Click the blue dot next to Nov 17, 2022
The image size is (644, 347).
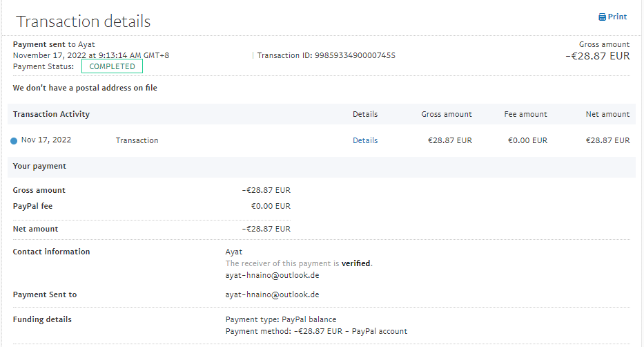click(14, 140)
